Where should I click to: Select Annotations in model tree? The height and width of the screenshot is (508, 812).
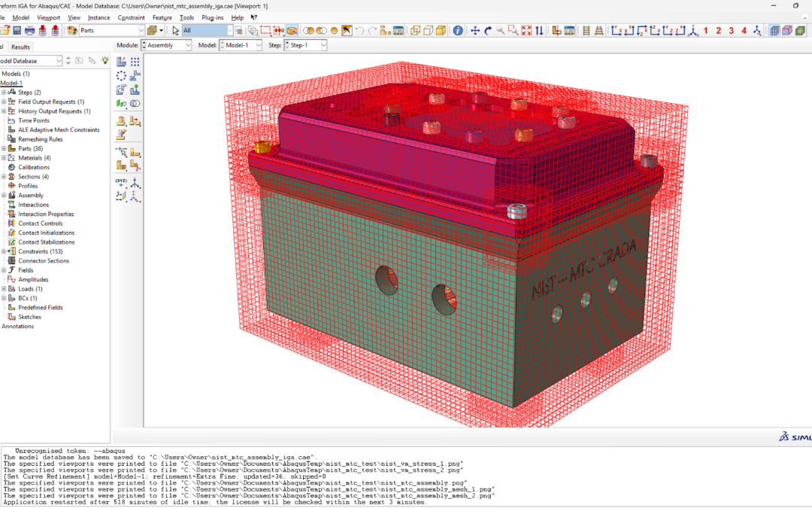[17, 326]
